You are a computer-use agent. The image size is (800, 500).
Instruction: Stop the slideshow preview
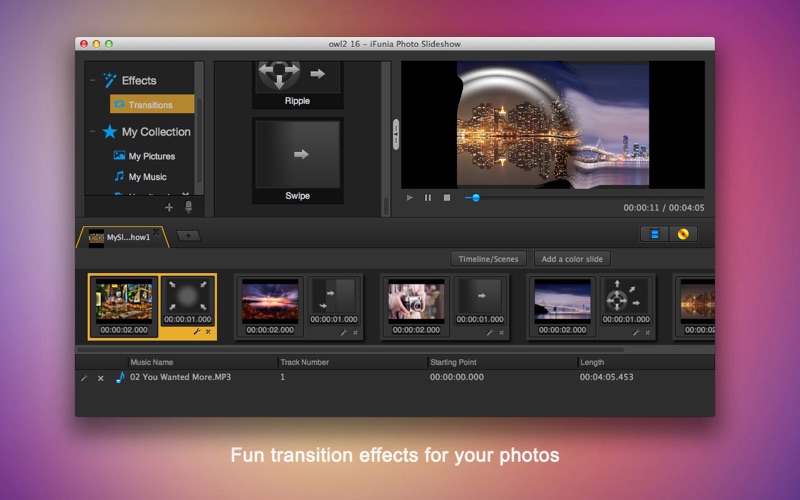click(x=447, y=197)
